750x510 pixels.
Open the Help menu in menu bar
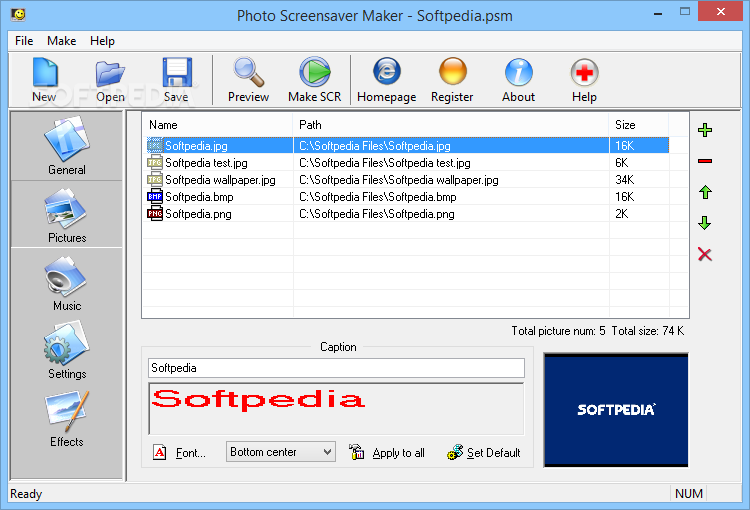102,41
